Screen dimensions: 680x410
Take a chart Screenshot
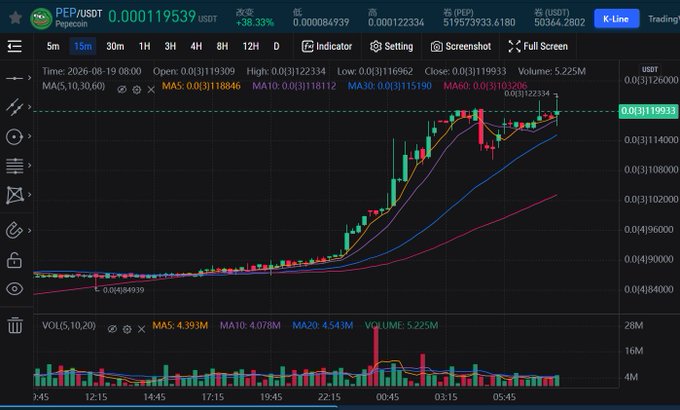pyautogui.click(x=461, y=46)
